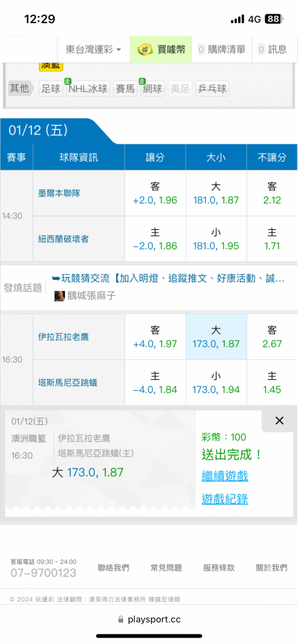Open the 玩競猜交流 hot topic link

pos(168,279)
